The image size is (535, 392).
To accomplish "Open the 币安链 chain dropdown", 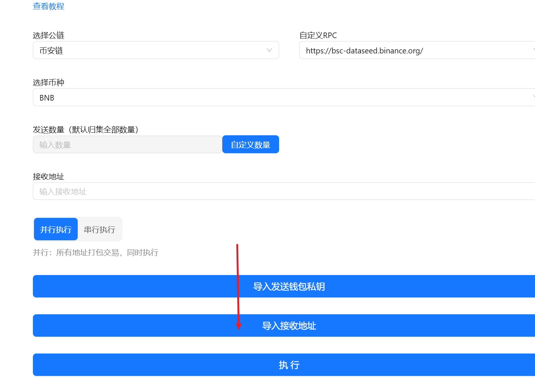I will [149, 50].
